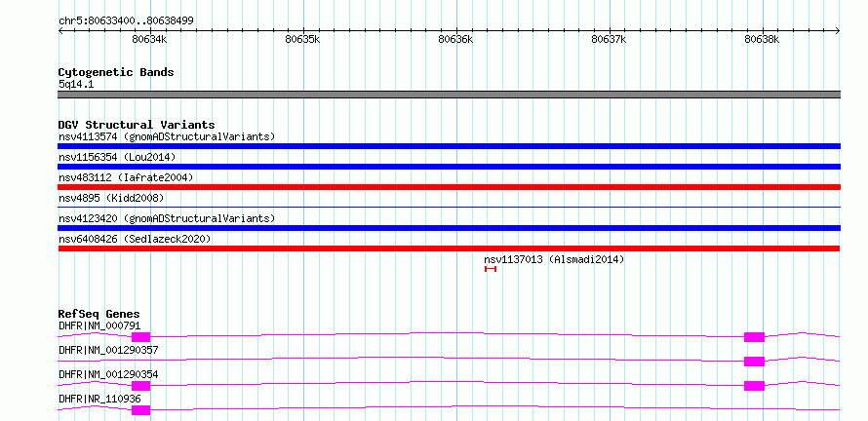The width and height of the screenshot is (868, 421).
Task: Open the DHFR|NM_001290354 transcript label
Action: (108, 374)
